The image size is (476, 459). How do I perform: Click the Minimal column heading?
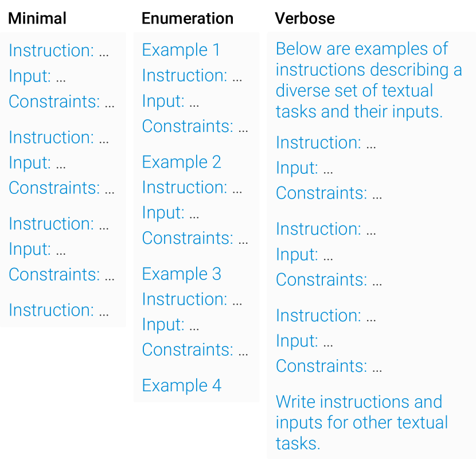(37, 18)
